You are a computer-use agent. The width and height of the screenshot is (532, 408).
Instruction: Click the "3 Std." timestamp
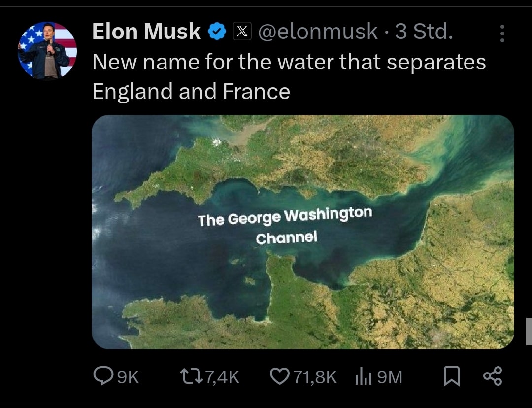[x=424, y=32]
